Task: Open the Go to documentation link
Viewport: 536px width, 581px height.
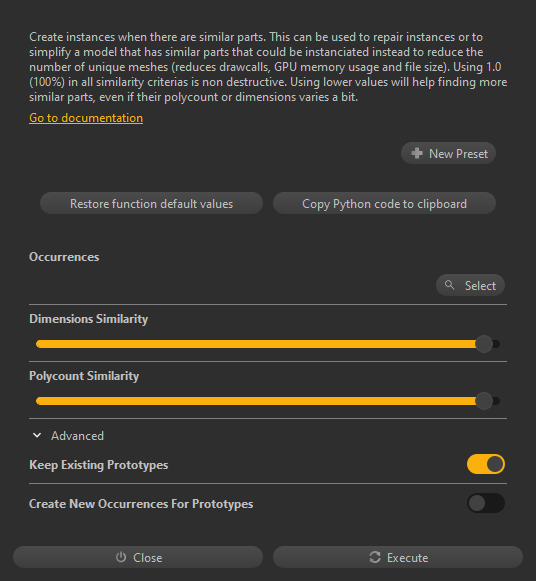Action: 86,118
